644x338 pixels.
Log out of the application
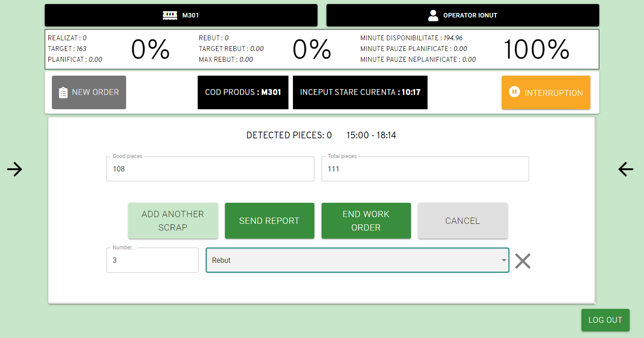pyautogui.click(x=606, y=320)
